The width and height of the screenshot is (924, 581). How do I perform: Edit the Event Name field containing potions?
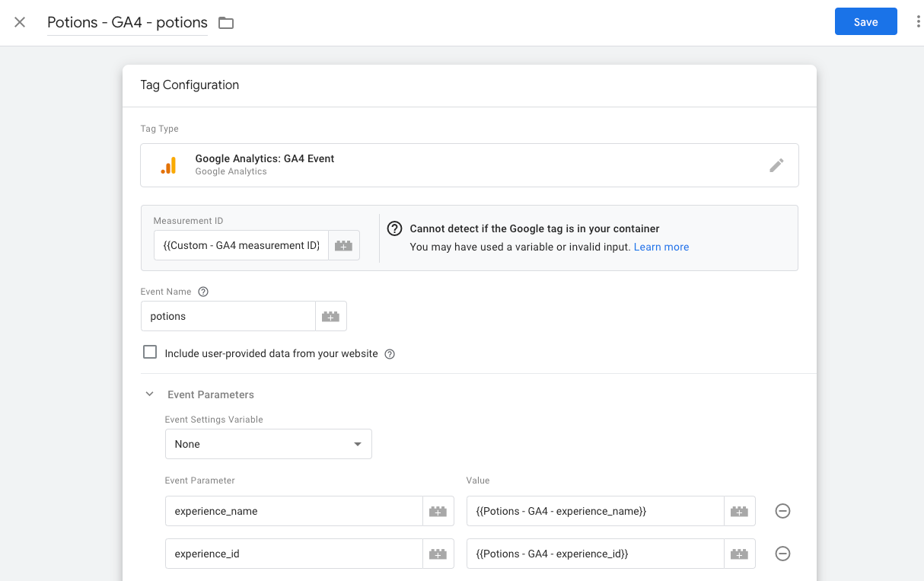coord(228,316)
